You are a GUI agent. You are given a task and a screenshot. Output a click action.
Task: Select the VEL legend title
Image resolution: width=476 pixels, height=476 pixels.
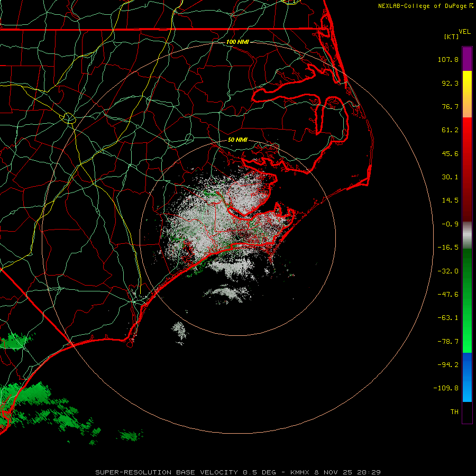[464, 32]
